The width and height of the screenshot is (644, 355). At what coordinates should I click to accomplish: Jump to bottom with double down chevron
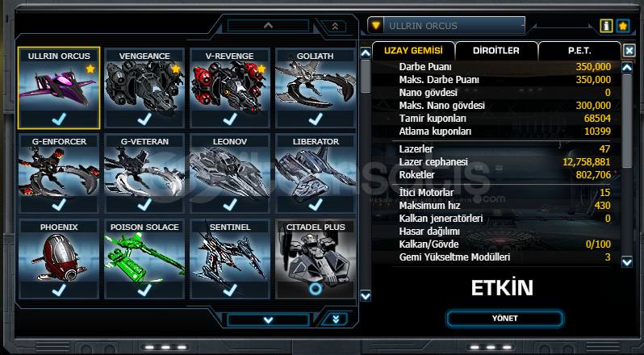pyautogui.click(x=336, y=319)
